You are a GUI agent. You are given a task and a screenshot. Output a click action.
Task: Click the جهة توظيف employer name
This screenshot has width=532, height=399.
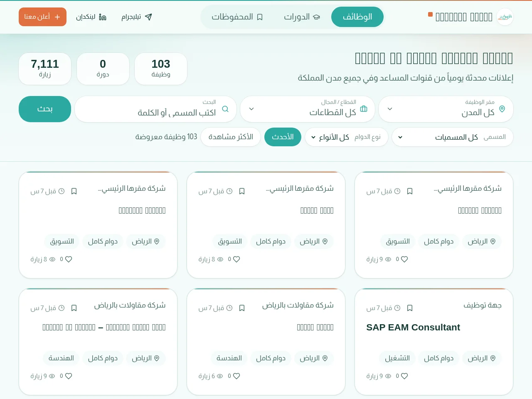483,305
